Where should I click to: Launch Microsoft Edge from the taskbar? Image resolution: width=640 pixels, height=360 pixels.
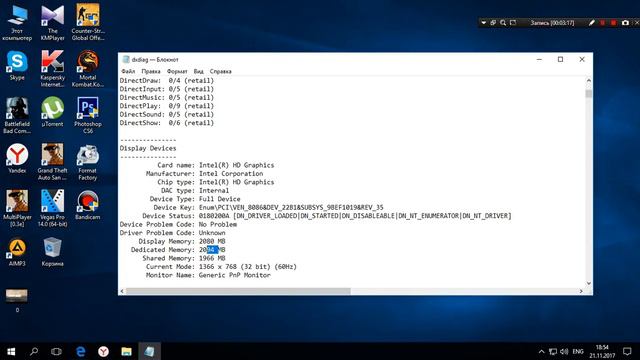coord(81,351)
